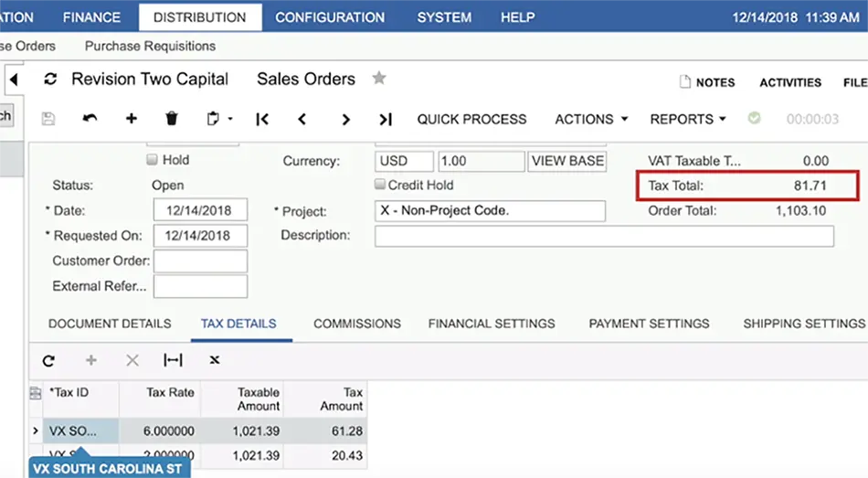Switch to the Commissions tab
This screenshot has height=478, width=868.
click(357, 324)
